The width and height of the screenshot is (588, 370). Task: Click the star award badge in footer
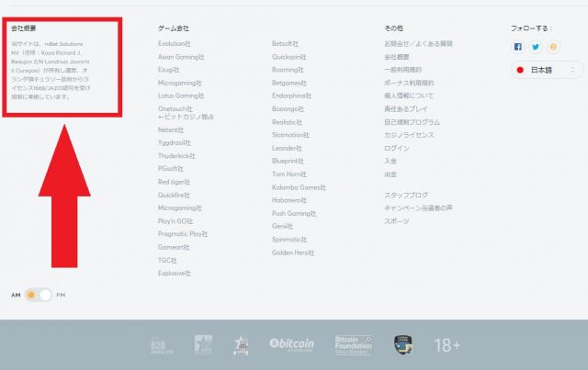pos(241,344)
